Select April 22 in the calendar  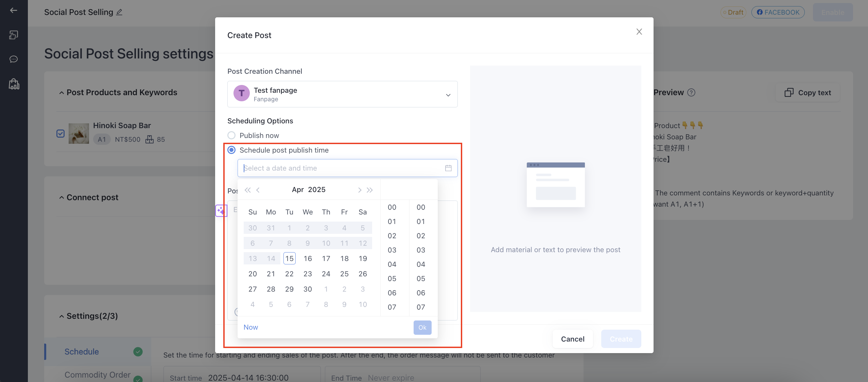click(x=289, y=274)
